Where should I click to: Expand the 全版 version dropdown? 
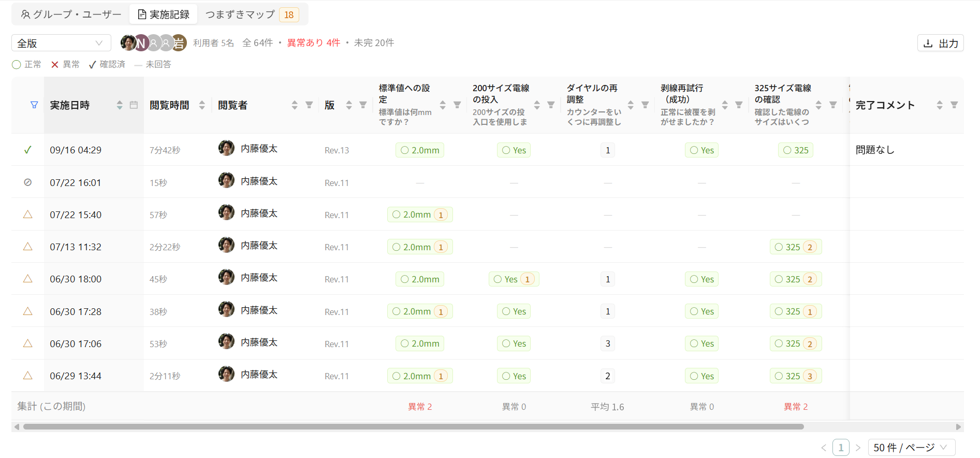pyautogui.click(x=61, y=43)
